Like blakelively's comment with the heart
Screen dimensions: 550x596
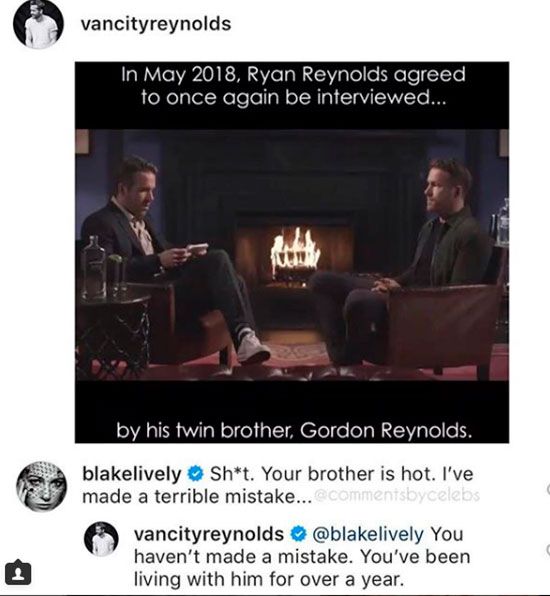[x=548, y=489]
